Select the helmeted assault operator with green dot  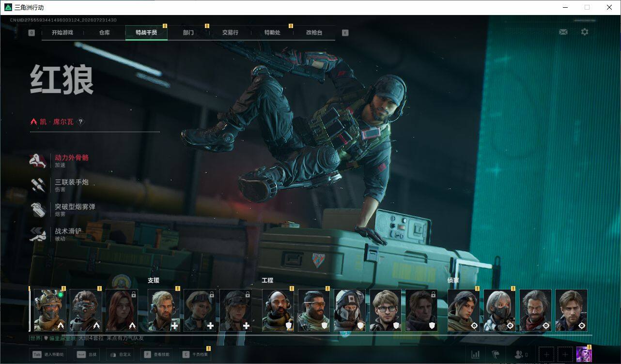(x=50, y=310)
